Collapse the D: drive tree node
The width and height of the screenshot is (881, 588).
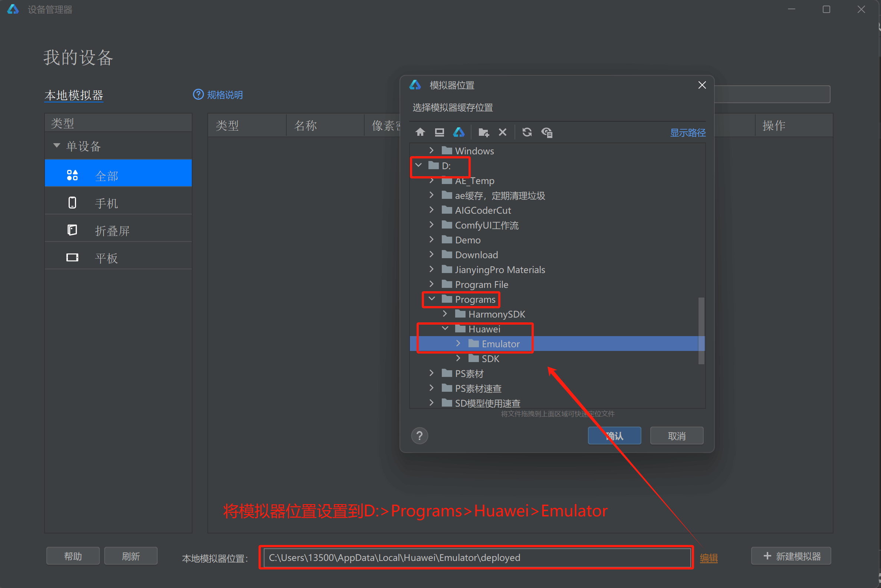418,165
